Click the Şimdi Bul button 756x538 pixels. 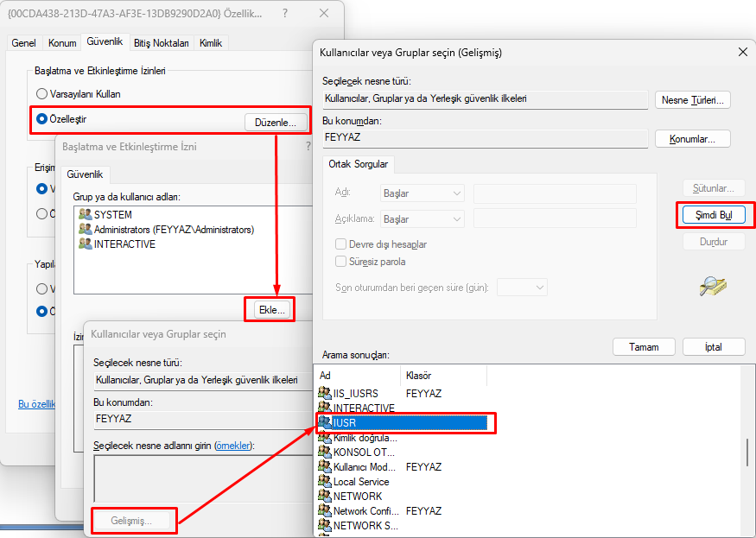[708, 215]
